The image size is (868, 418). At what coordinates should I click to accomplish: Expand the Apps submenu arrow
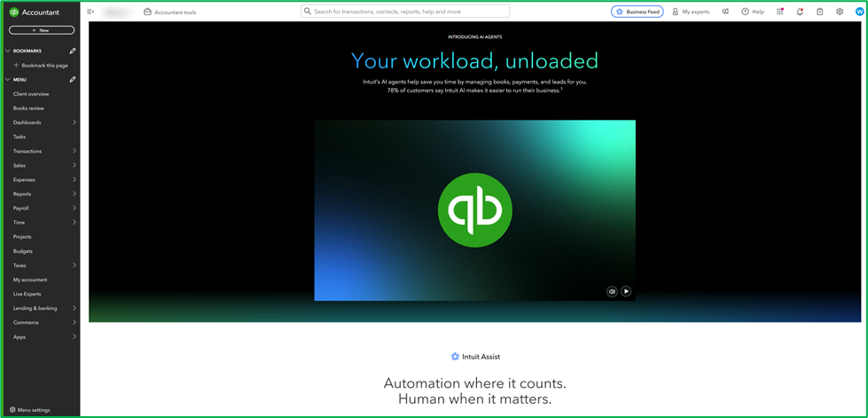(x=74, y=336)
